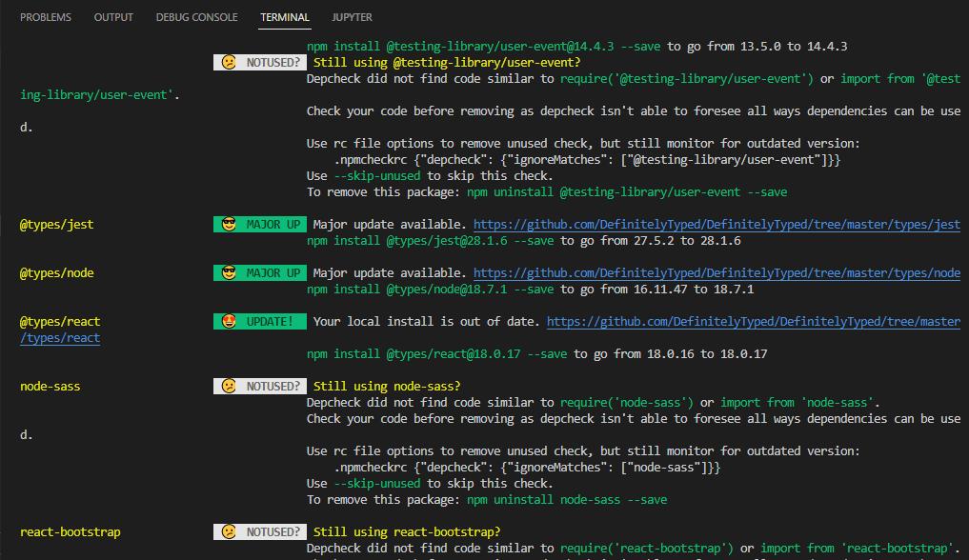
Task: Click the npm install @types/react@18.0.17 command
Action: click(x=436, y=354)
